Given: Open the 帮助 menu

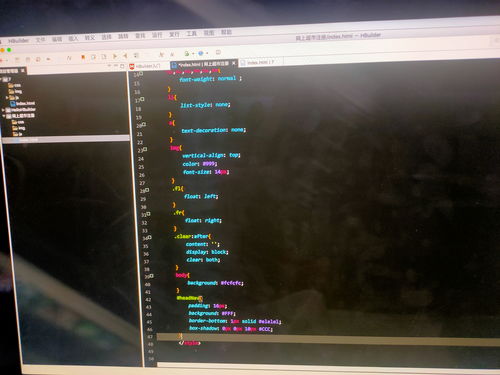Looking at the screenshot, I should (226, 32).
